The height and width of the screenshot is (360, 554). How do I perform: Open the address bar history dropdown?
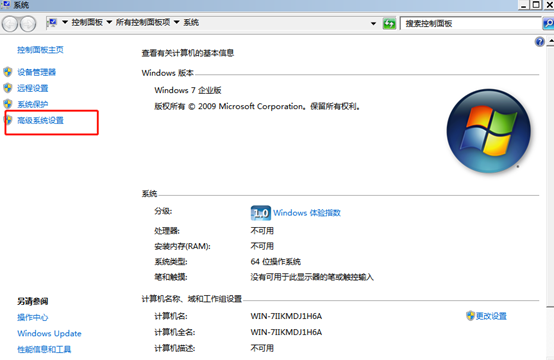(373, 24)
